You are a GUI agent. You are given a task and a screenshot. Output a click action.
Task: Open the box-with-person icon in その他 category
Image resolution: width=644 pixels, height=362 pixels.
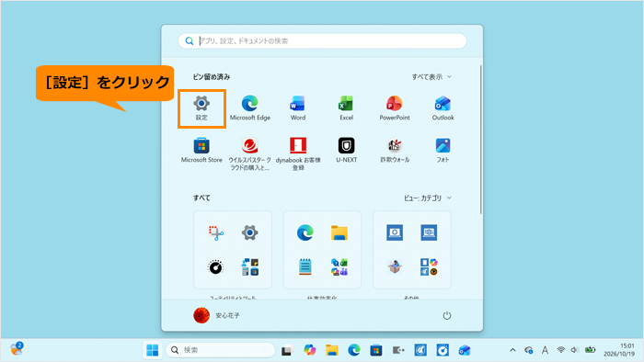pyautogui.click(x=395, y=267)
